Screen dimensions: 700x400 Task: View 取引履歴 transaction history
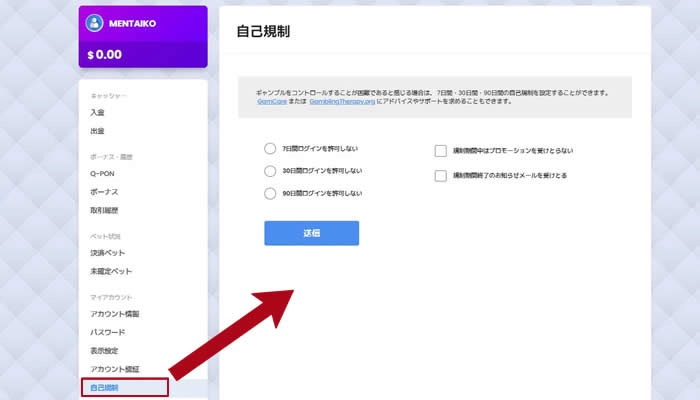point(104,210)
